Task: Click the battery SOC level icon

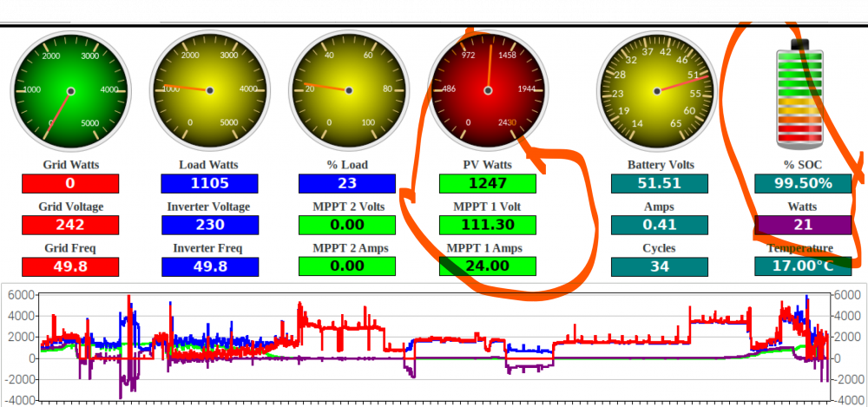Action: pyautogui.click(x=799, y=94)
